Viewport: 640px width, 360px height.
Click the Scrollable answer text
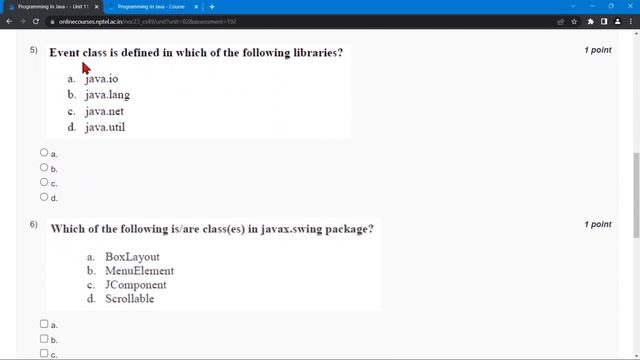coord(129,298)
